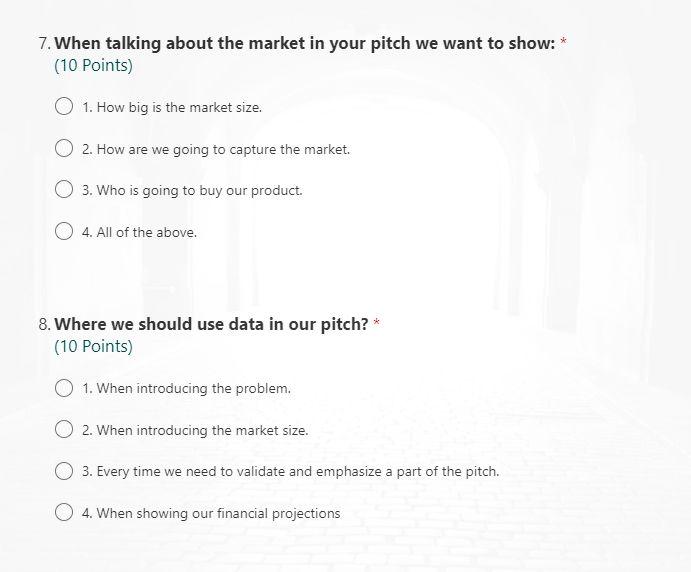
Task: Choose 'How are we going to capture the market' radio
Action: click(x=64, y=148)
